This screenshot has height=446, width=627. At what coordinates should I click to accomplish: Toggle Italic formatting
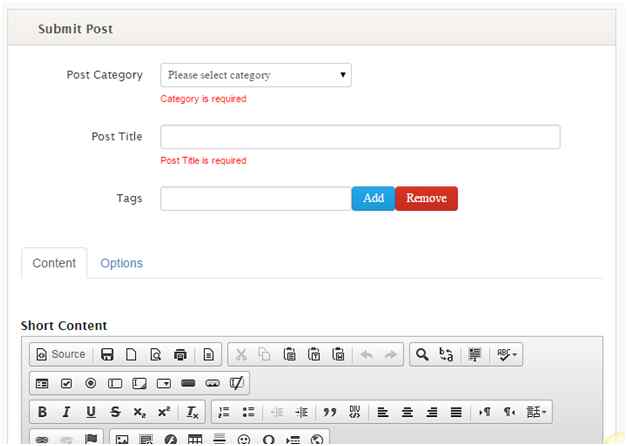coord(66,412)
